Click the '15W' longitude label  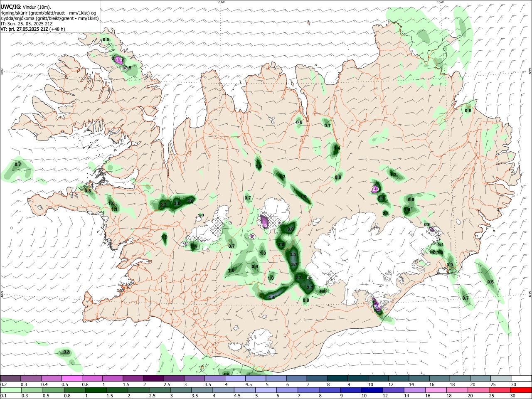click(x=440, y=2)
